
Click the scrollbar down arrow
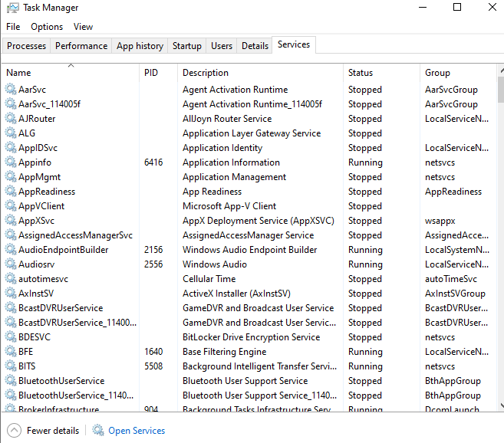502,405
